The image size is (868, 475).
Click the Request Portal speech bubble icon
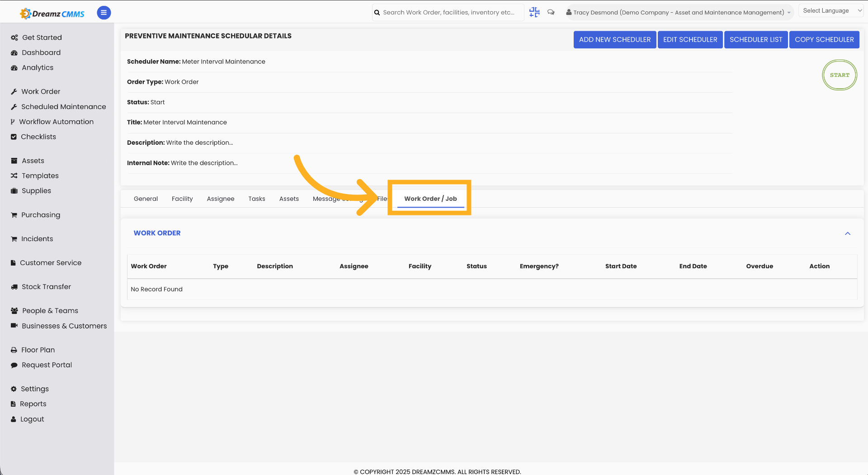[x=14, y=365]
